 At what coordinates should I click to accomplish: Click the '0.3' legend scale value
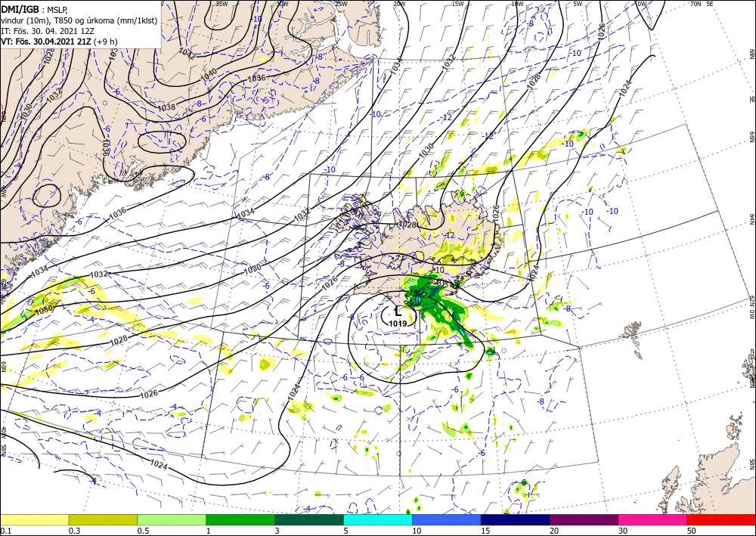(74, 531)
